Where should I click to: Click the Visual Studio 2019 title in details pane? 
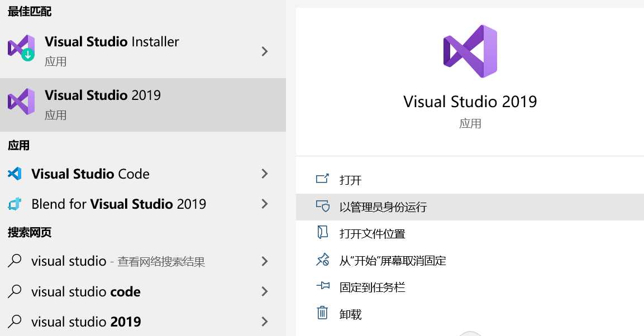[x=470, y=102]
